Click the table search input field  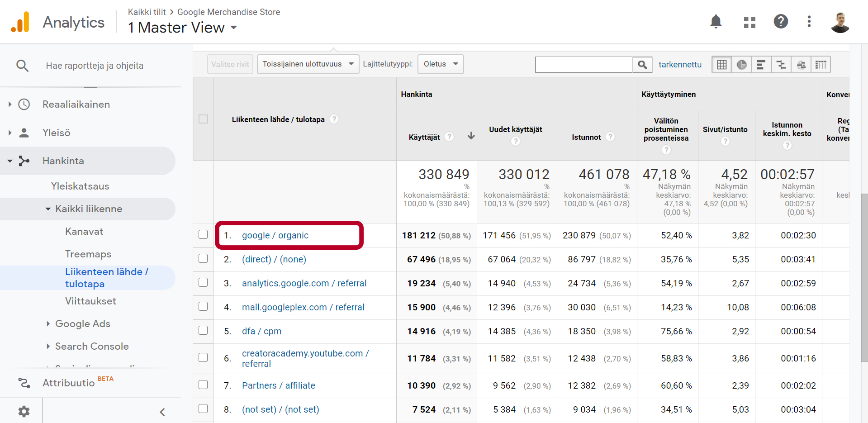[583, 65]
